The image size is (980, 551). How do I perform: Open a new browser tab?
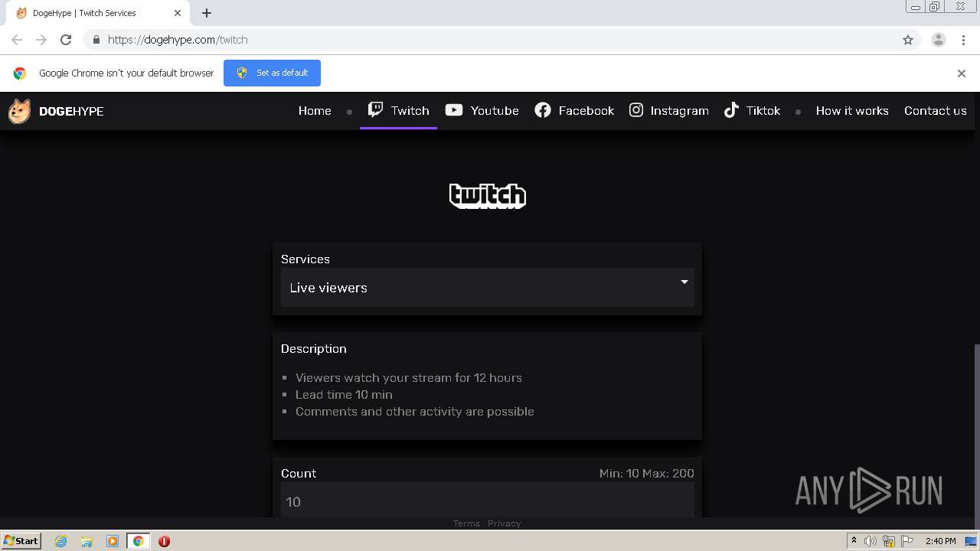207,13
